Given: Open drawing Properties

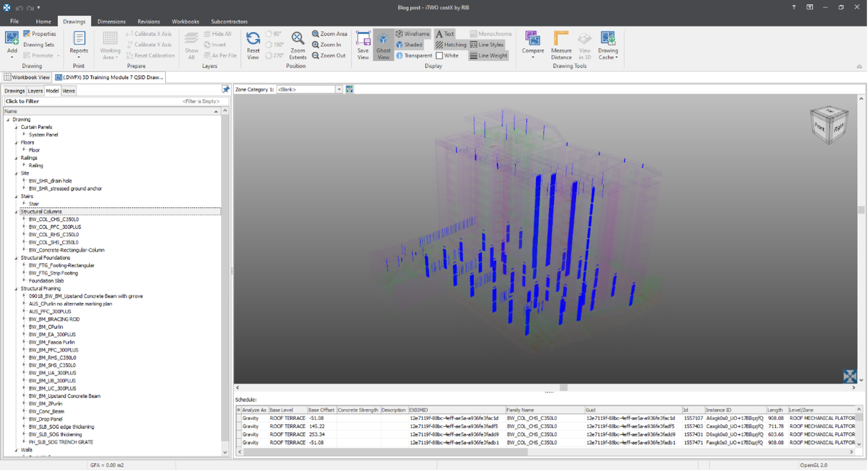Looking at the screenshot, I should [40, 34].
